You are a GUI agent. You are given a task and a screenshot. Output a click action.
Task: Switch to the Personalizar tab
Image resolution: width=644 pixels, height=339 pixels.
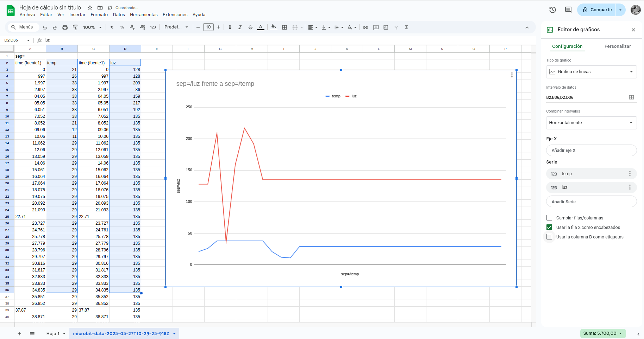coord(617,46)
